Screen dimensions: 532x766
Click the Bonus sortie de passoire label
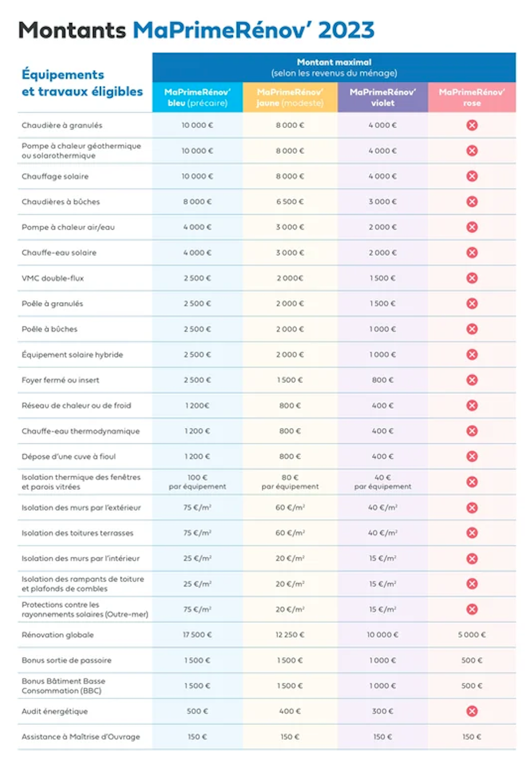67,660
